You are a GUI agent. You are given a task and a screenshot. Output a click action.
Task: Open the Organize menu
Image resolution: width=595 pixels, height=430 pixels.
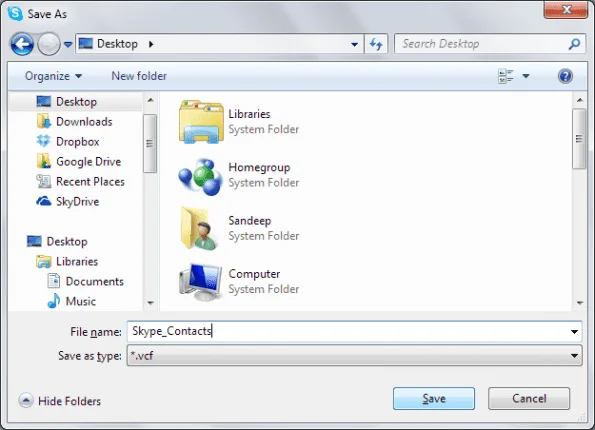pyautogui.click(x=53, y=76)
